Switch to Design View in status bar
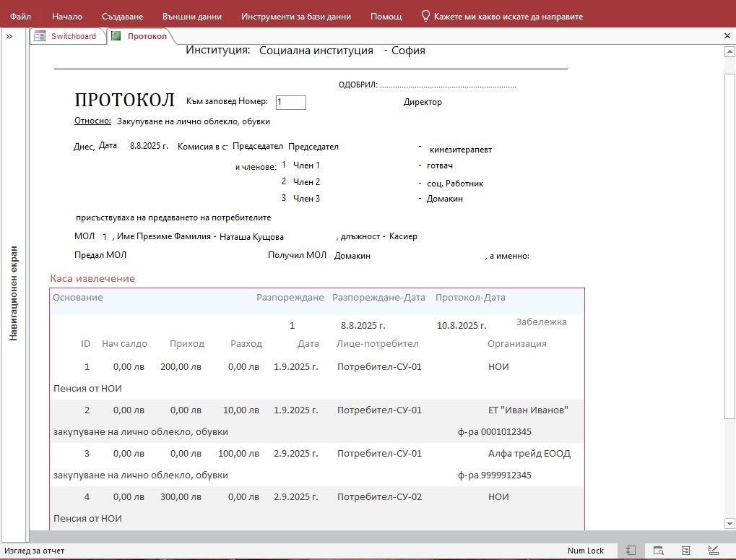Viewport: 736px width, 560px height. click(714, 551)
